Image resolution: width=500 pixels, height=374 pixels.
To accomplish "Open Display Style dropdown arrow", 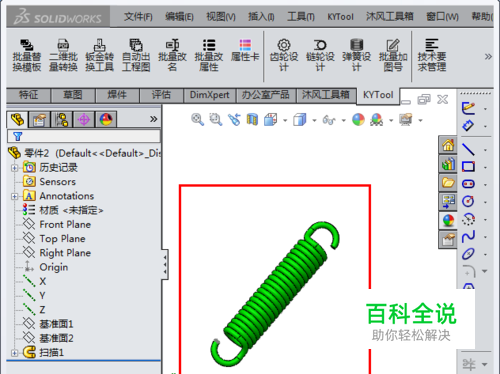I will click(x=314, y=121).
